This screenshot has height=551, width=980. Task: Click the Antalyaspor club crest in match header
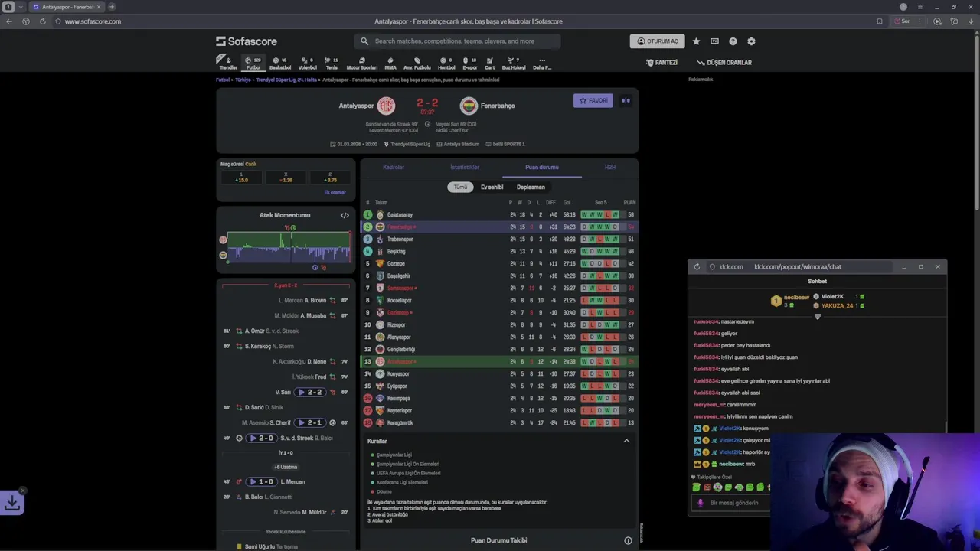pos(386,106)
